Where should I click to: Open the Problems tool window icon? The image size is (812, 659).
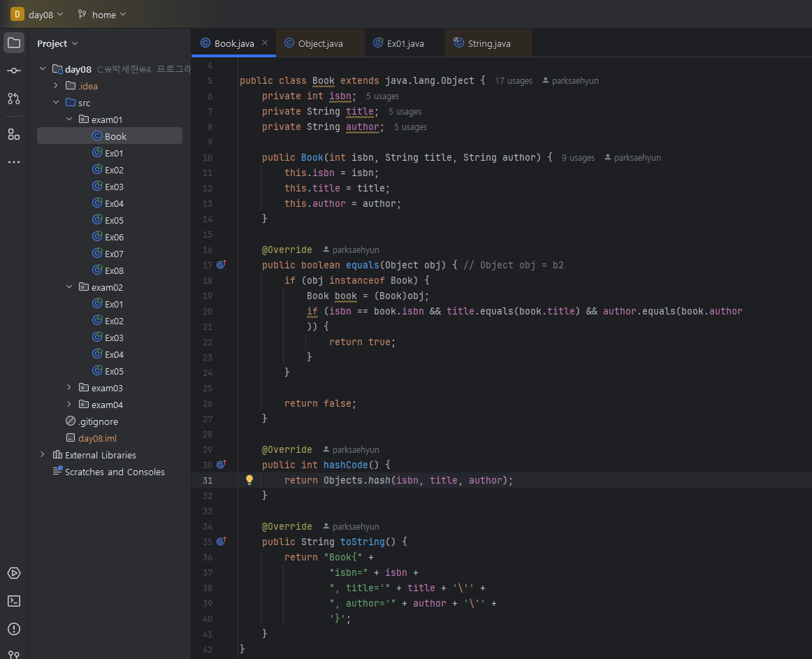click(x=14, y=629)
